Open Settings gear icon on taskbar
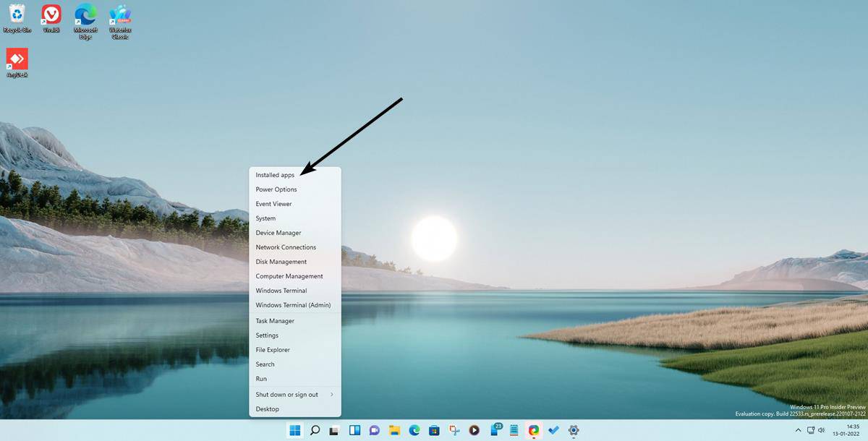Viewport: 868px width, 441px height. click(574, 430)
